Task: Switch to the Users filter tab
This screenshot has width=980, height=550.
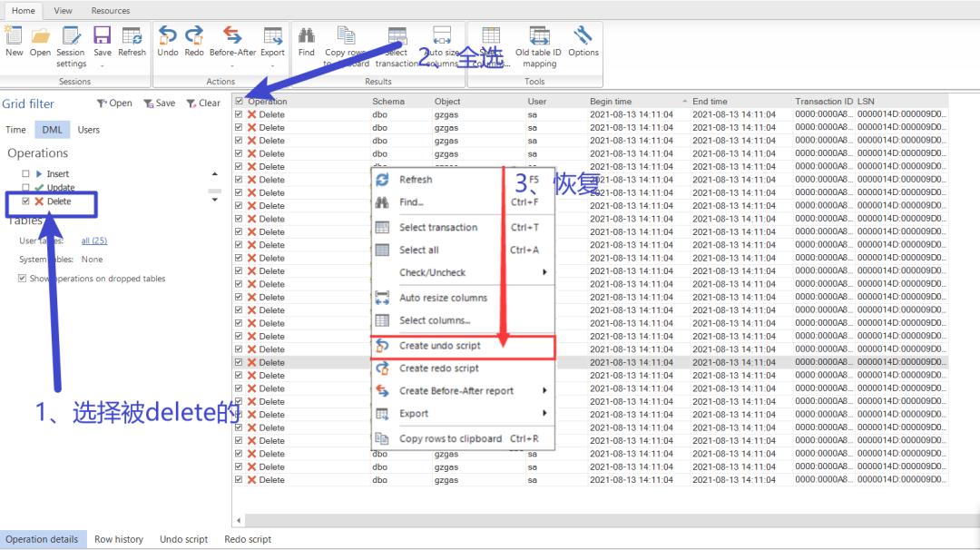Action: click(x=88, y=129)
